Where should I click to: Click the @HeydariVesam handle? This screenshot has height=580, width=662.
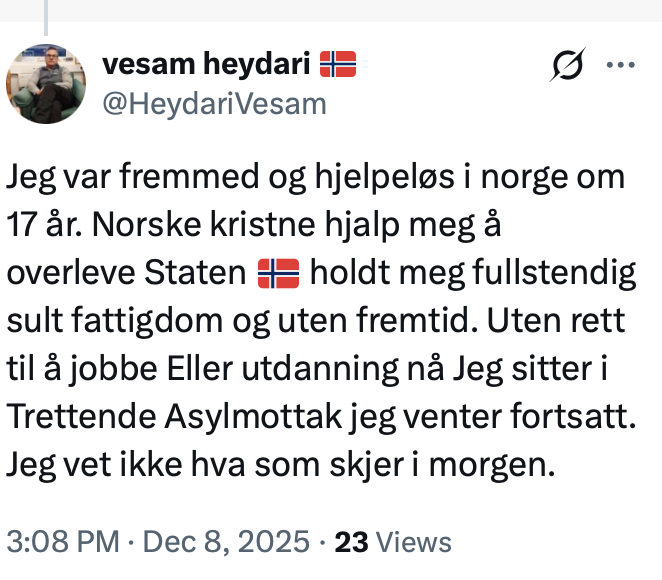213,102
